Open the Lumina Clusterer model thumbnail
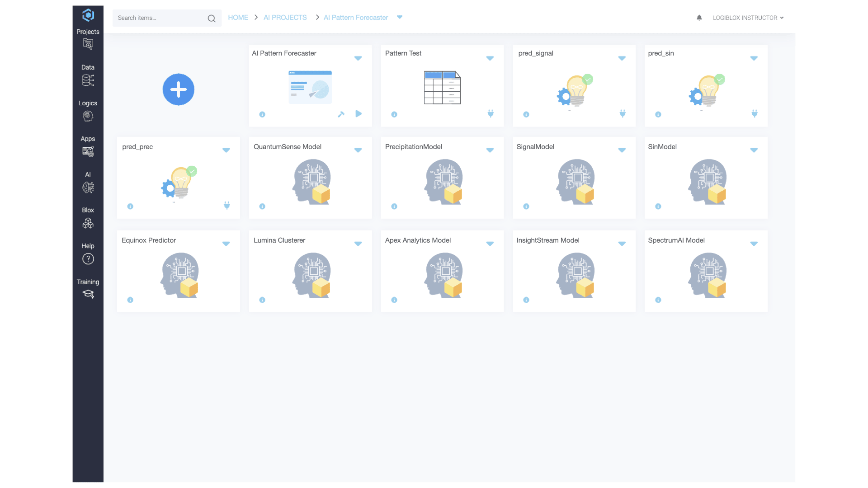The height and width of the screenshot is (488, 868). (x=311, y=275)
